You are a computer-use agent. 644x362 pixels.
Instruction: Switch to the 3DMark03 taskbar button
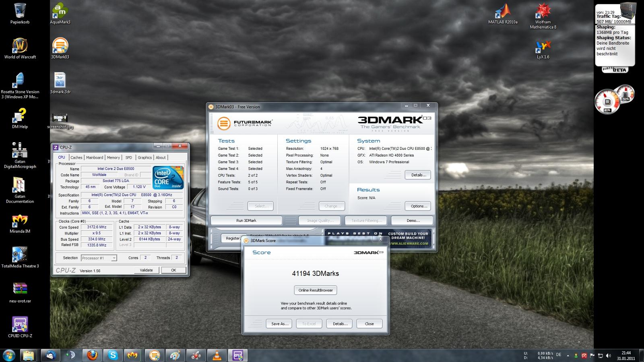tap(154, 355)
